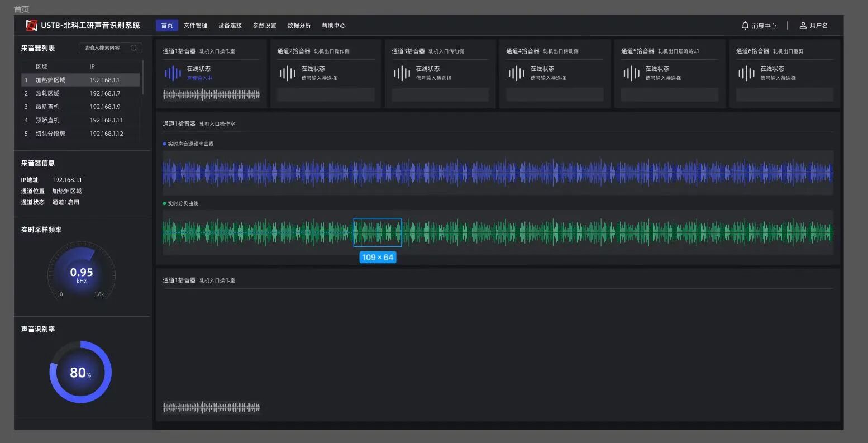Click the channel 2 pickup waveform icon
Screen dimensions: 868x443
pos(287,73)
